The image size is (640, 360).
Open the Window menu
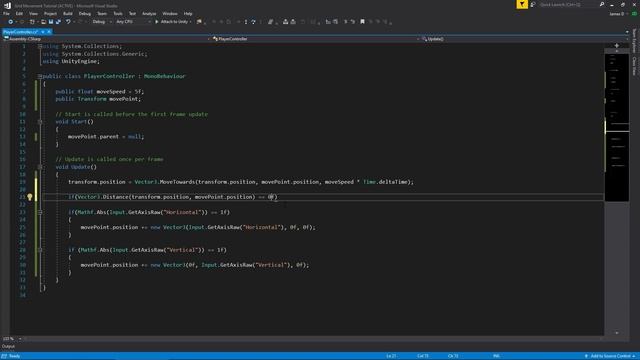[x=170, y=14]
